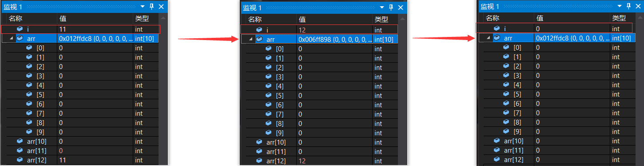Select the arr address value 0x006ff898

coord(334,40)
